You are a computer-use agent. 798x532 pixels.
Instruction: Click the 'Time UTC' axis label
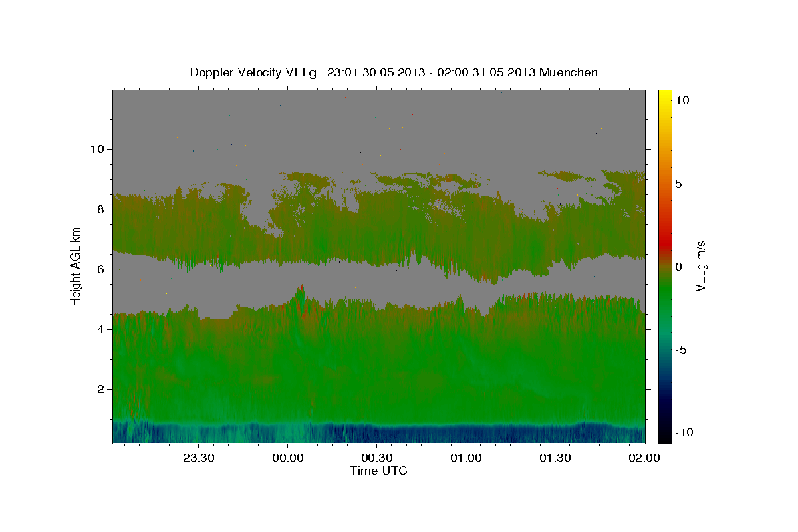point(378,471)
